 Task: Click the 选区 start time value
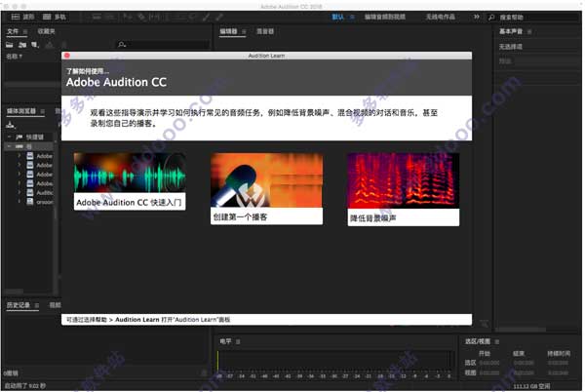(489, 363)
